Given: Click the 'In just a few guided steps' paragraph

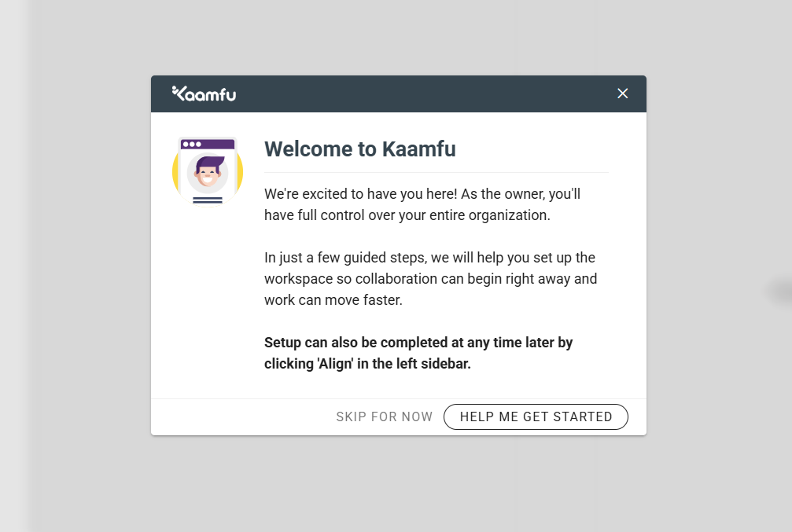Looking at the screenshot, I should coord(430,279).
